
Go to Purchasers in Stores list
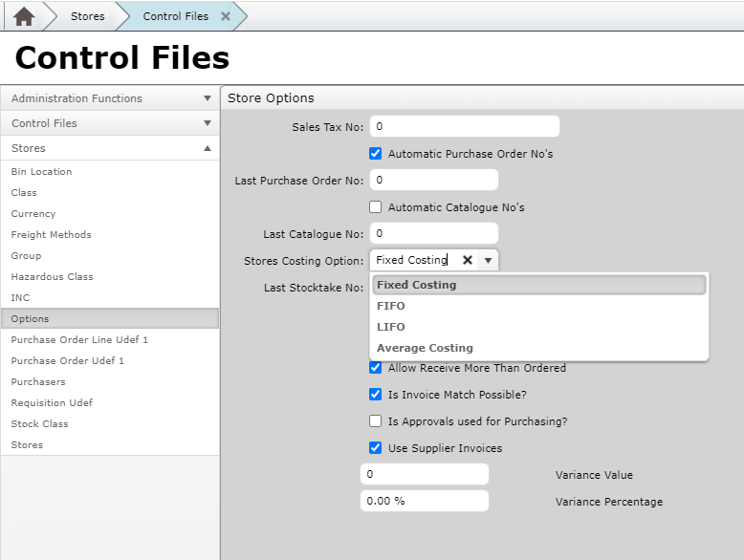pyautogui.click(x=38, y=382)
